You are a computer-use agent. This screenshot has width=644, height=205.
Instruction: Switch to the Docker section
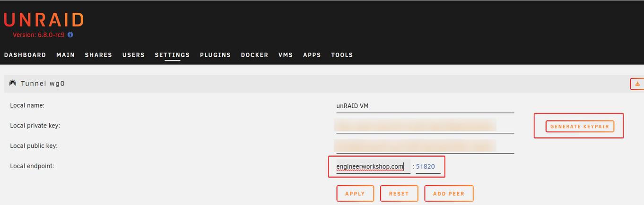pyautogui.click(x=254, y=55)
